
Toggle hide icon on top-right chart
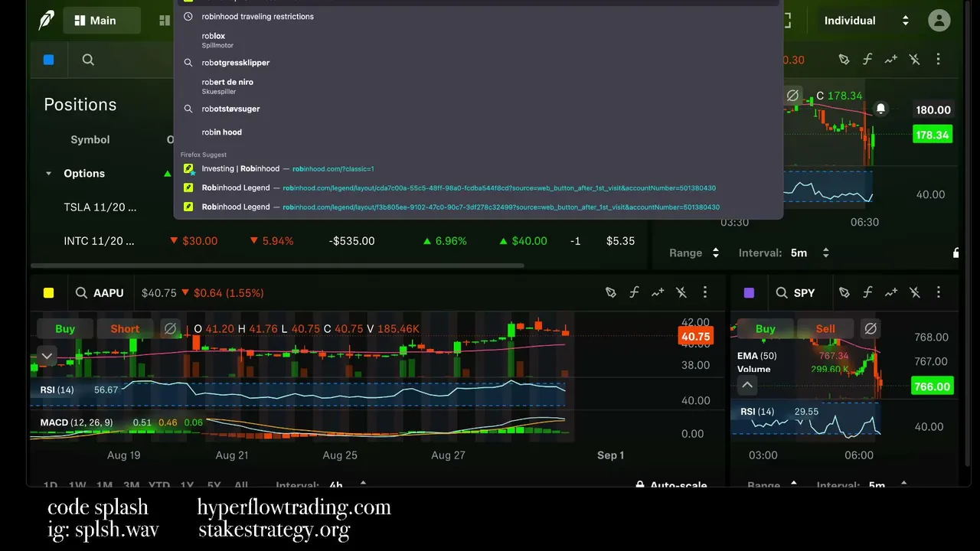[x=792, y=96]
